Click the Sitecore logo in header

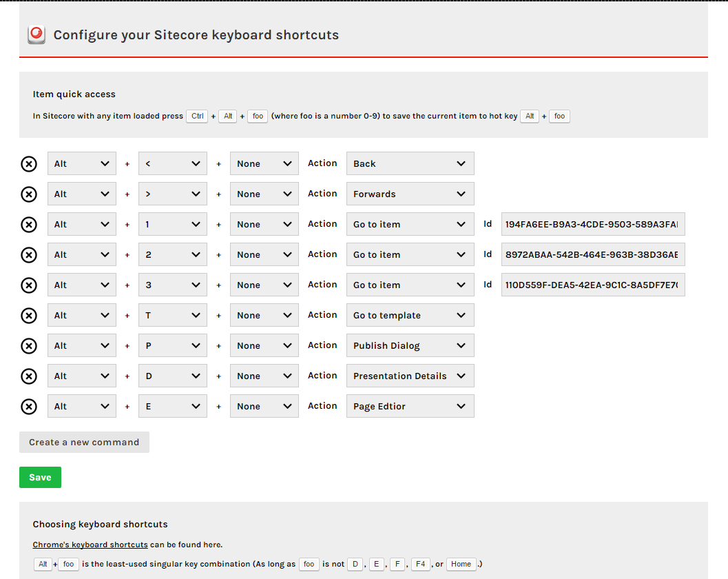pos(36,34)
